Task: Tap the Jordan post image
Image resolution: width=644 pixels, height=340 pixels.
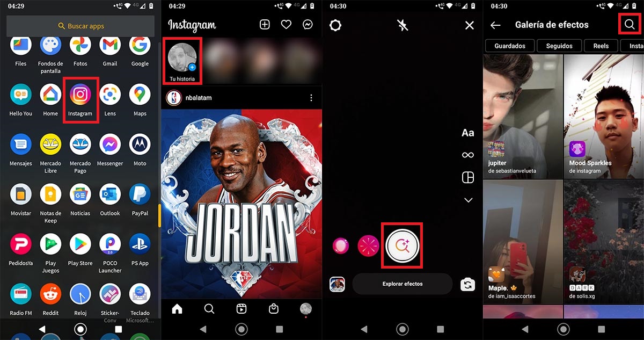Action: [x=241, y=204]
